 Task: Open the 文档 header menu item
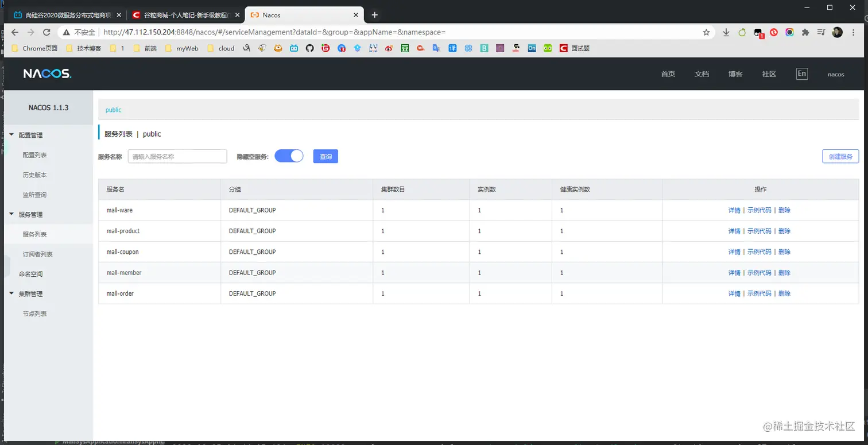702,74
